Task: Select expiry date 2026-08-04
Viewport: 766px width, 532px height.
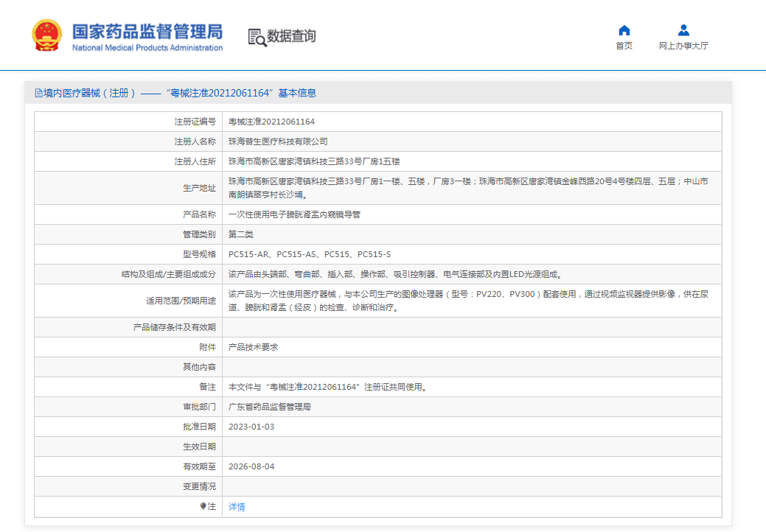Action: (251, 466)
